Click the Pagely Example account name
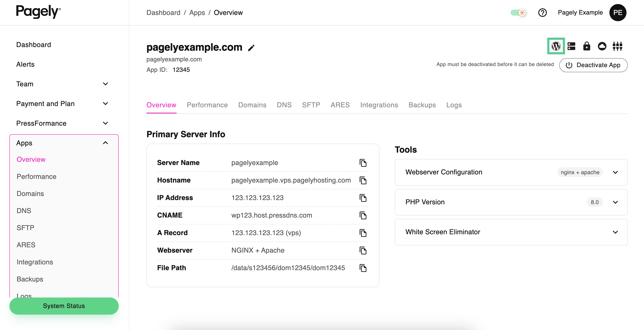The image size is (644, 330). (x=580, y=13)
